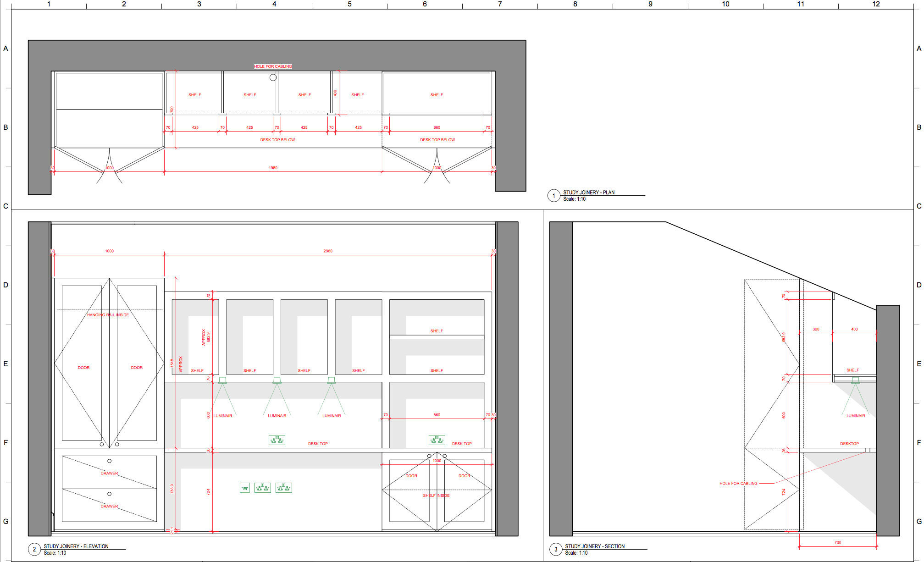Select the 700 dimension below the section
Viewport: 924px width, 562px height.
point(838,543)
